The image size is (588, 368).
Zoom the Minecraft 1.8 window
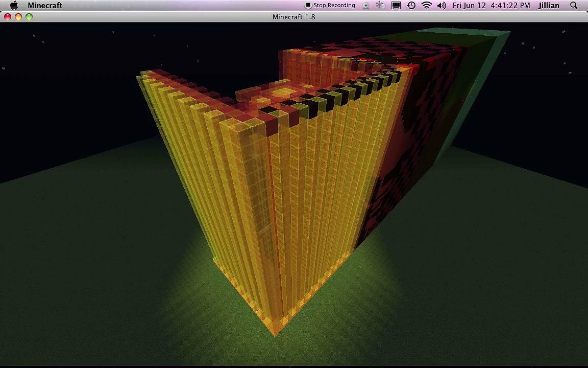29,17
